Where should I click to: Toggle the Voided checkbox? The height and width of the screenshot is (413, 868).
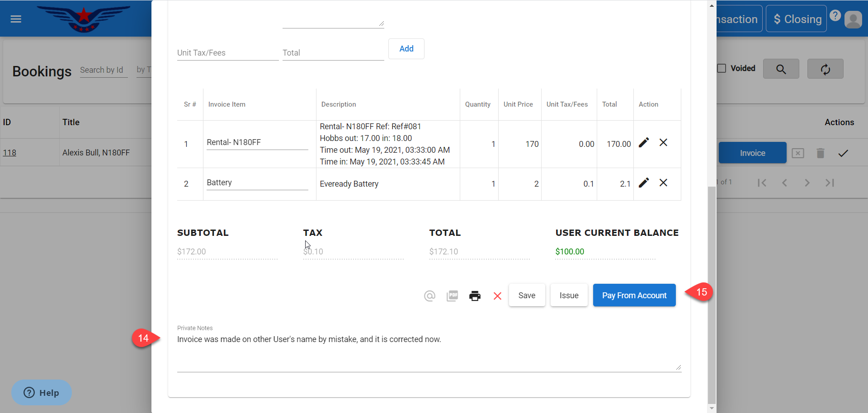[x=722, y=68]
